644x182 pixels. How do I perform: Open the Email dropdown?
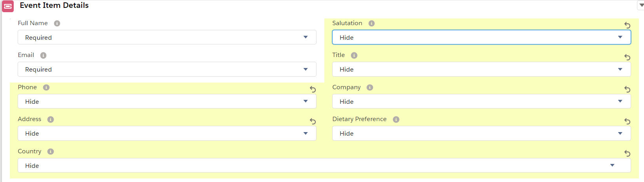coord(167,70)
